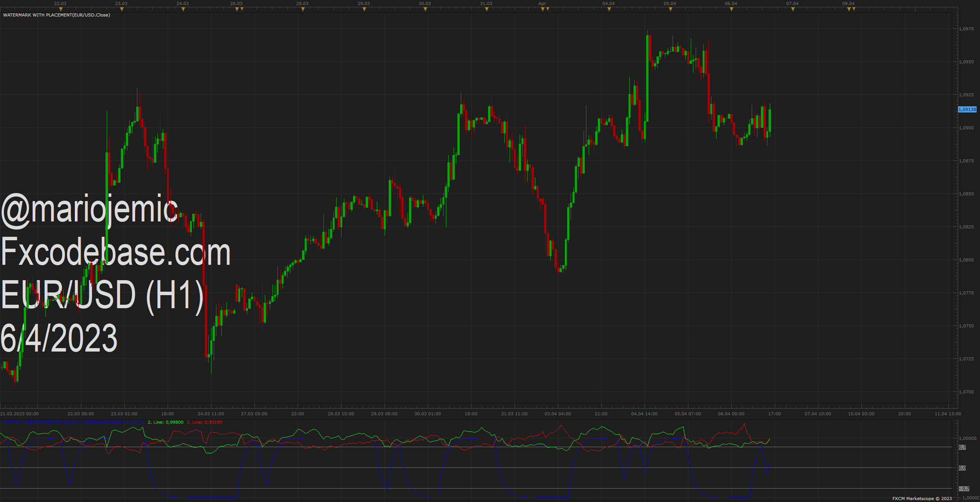Screen dimensions: 980x502
Task: Click the red '3. Line: 0,93190' label
Action: (x=205, y=422)
